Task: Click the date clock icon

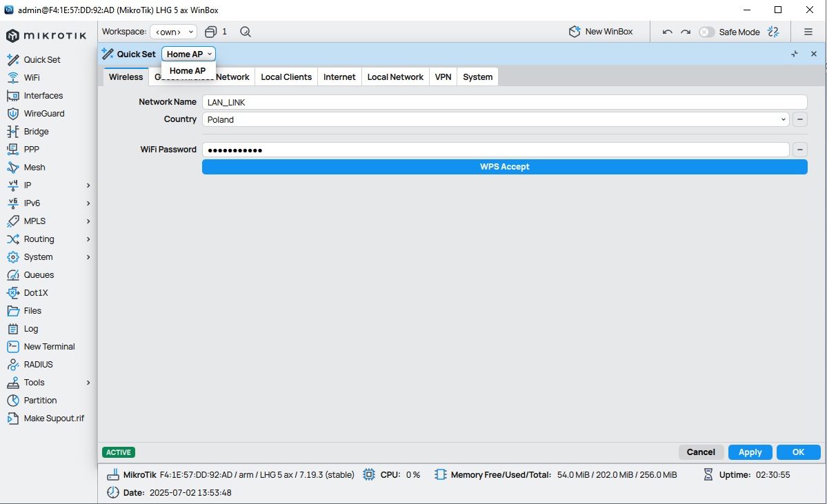Action: (113, 492)
